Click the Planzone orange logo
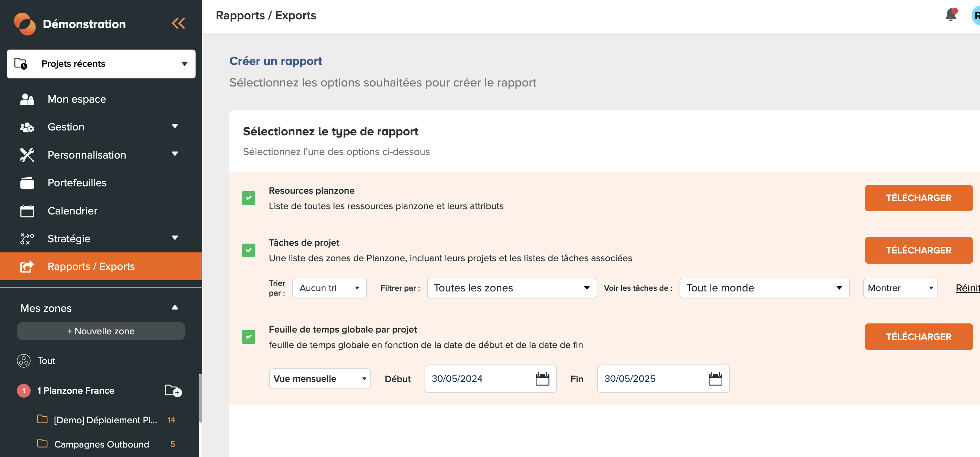 click(25, 24)
